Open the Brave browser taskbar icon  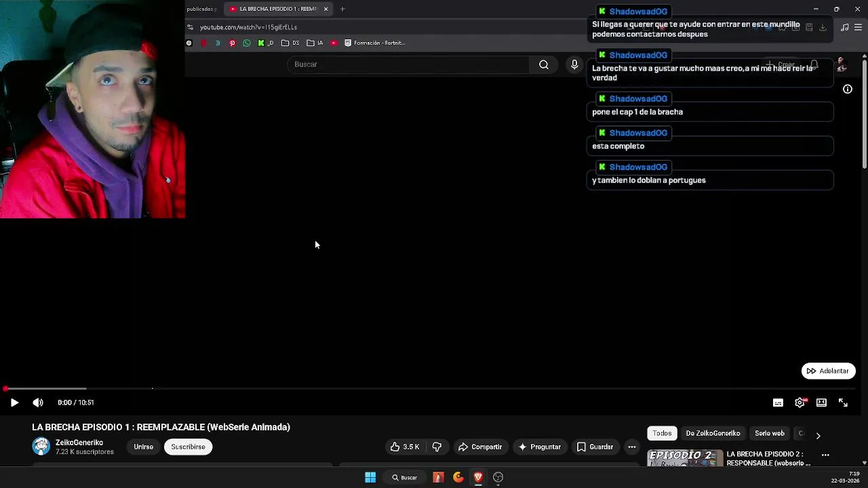(x=478, y=477)
